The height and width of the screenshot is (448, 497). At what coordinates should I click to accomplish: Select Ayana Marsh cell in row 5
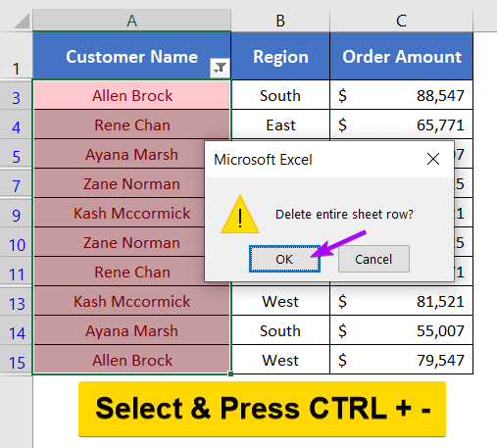pos(120,154)
